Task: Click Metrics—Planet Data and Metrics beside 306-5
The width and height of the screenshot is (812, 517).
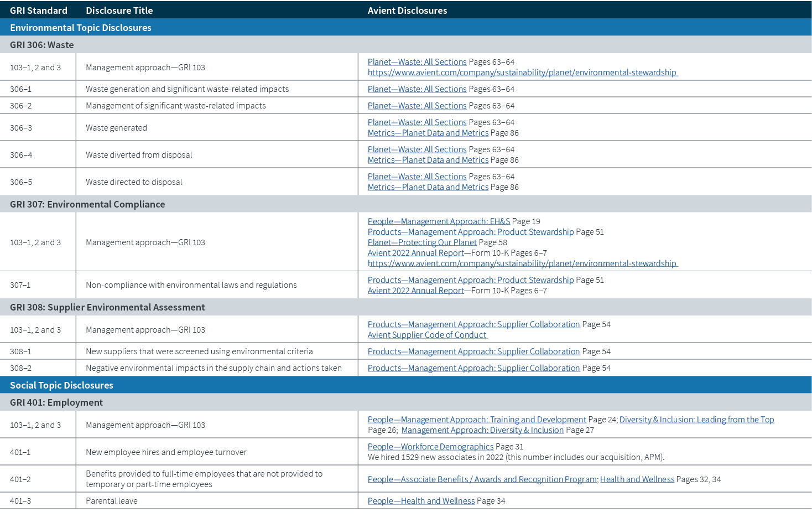Action: coord(428,187)
